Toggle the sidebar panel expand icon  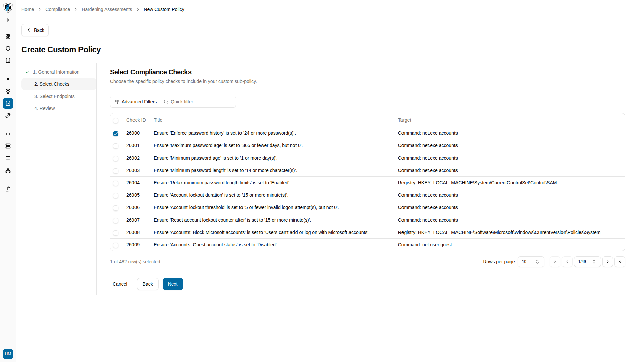click(8, 20)
